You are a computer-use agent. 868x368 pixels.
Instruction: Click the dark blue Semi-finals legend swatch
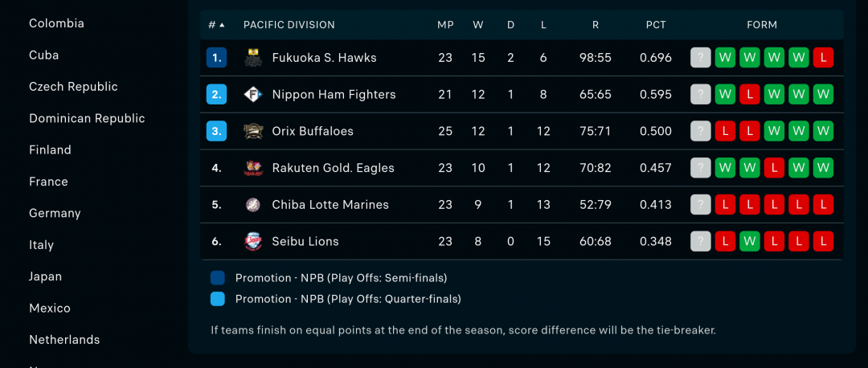click(218, 278)
